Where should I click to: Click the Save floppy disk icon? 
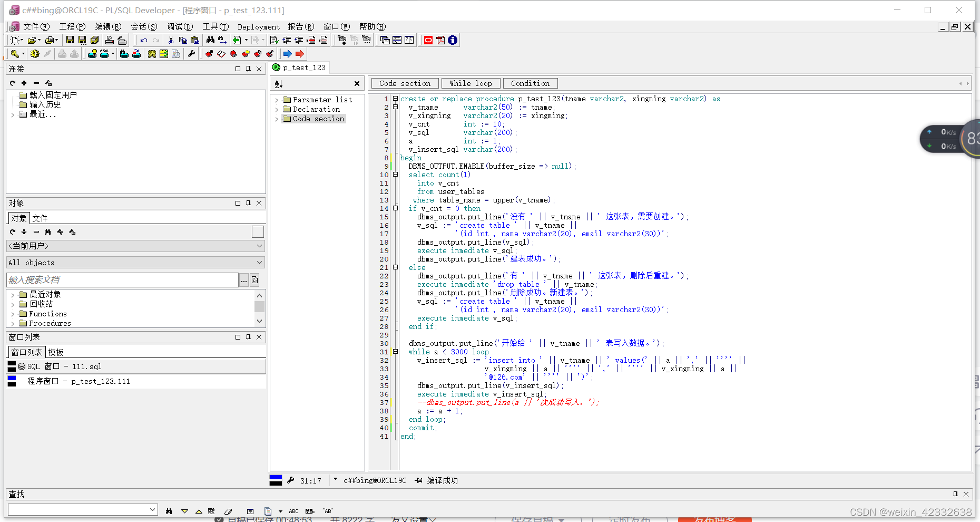(x=70, y=40)
